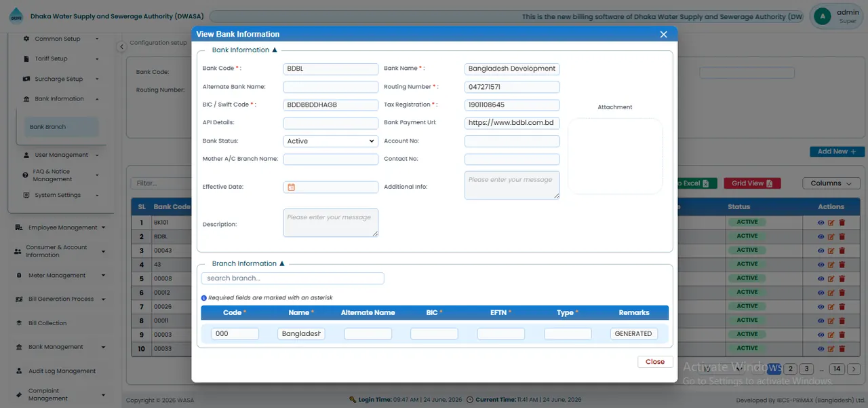Click the Filter input in the table
The height and width of the screenshot is (408, 868).
coord(163,183)
